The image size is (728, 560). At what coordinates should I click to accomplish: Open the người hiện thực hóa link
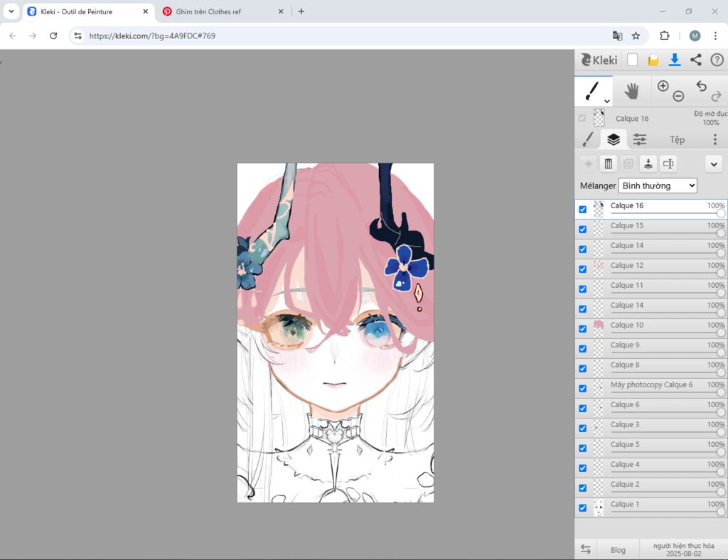point(683,549)
